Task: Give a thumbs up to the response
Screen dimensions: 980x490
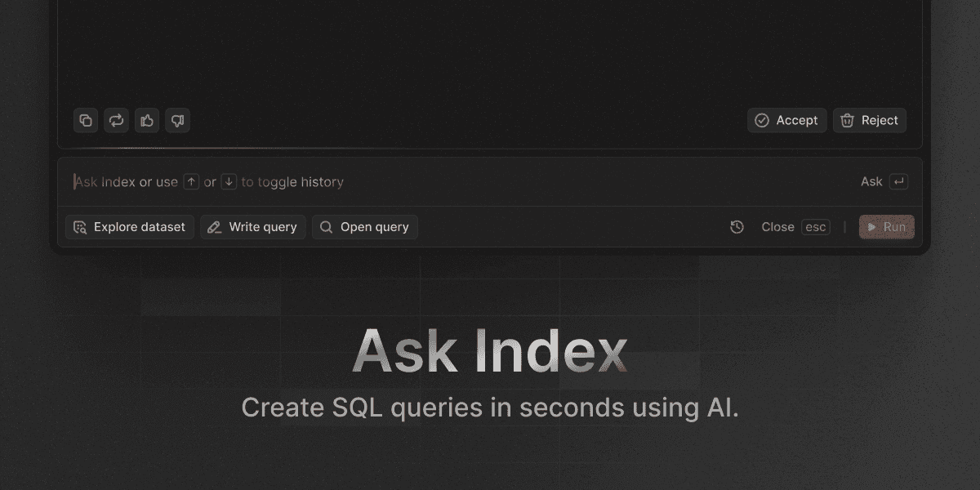Action: [146, 120]
